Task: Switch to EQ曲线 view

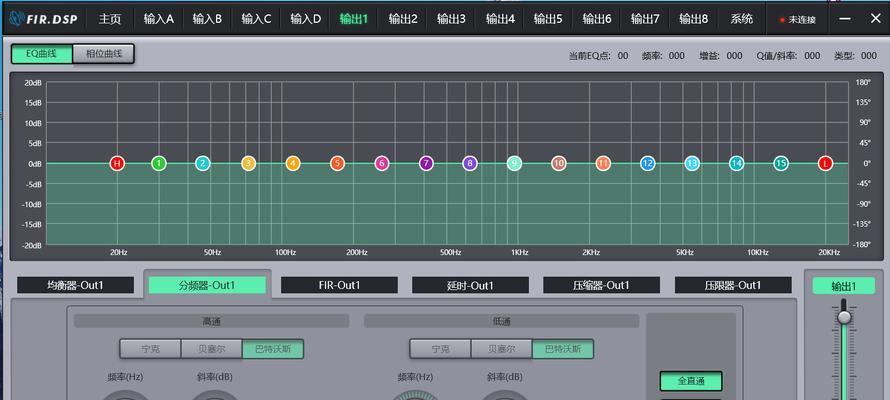Action: (41, 54)
